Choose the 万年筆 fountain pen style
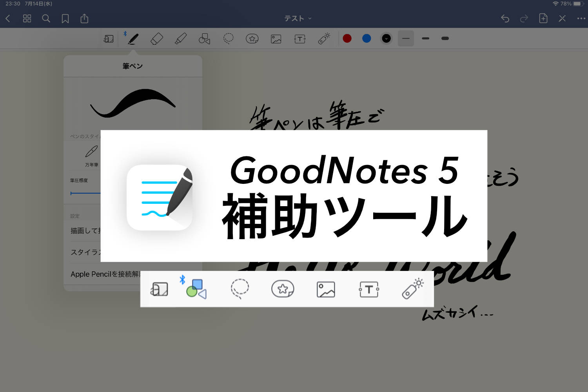588x392 pixels. tap(91, 156)
